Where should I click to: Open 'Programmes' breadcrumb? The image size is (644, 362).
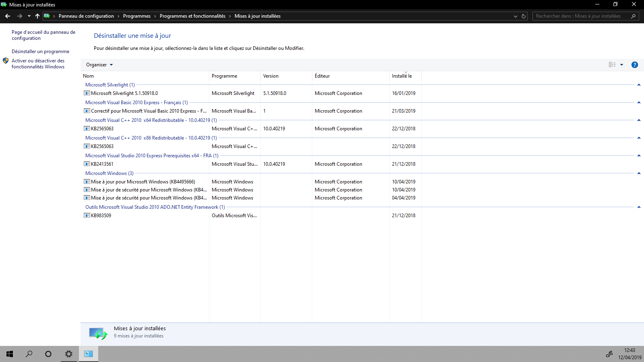(x=136, y=16)
